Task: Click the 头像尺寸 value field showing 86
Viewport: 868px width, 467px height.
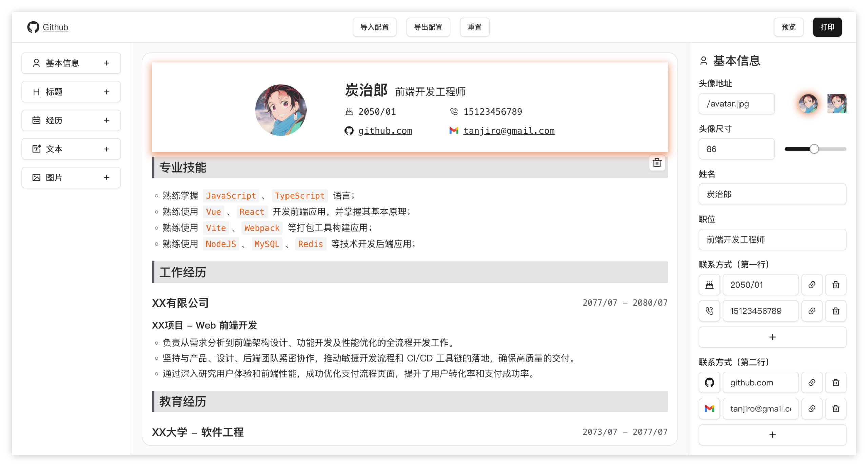Action: tap(736, 149)
